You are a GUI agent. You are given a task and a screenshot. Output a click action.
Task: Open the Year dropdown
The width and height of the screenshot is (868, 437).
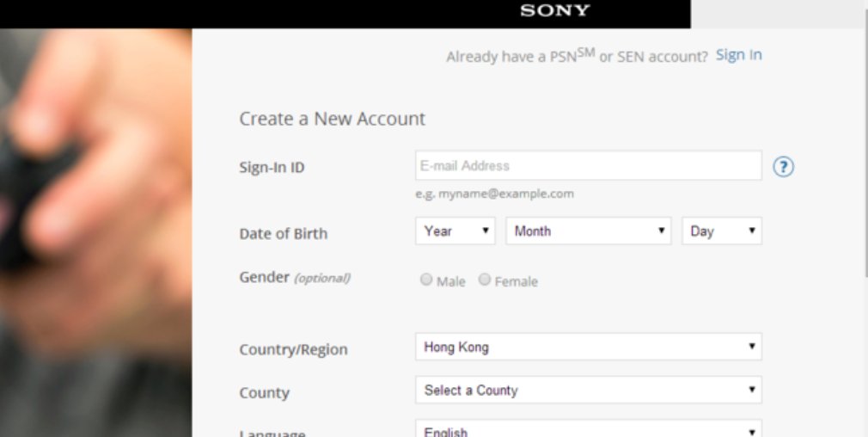point(455,231)
